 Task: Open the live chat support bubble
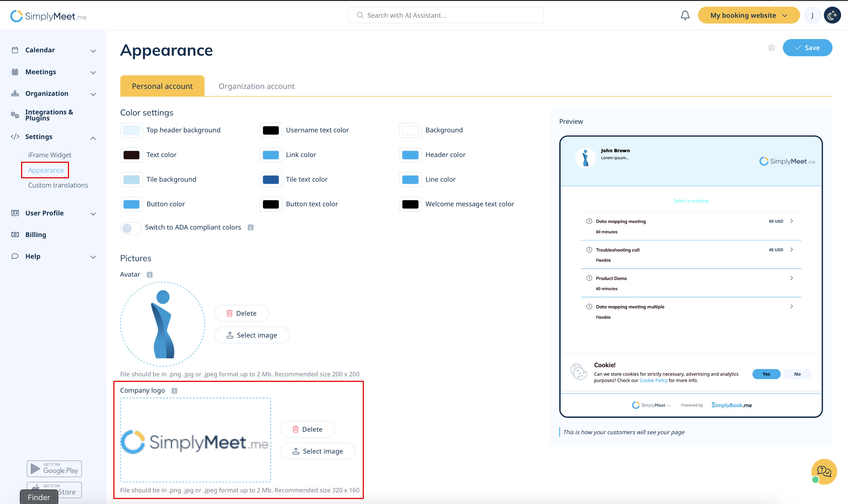coord(824,471)
